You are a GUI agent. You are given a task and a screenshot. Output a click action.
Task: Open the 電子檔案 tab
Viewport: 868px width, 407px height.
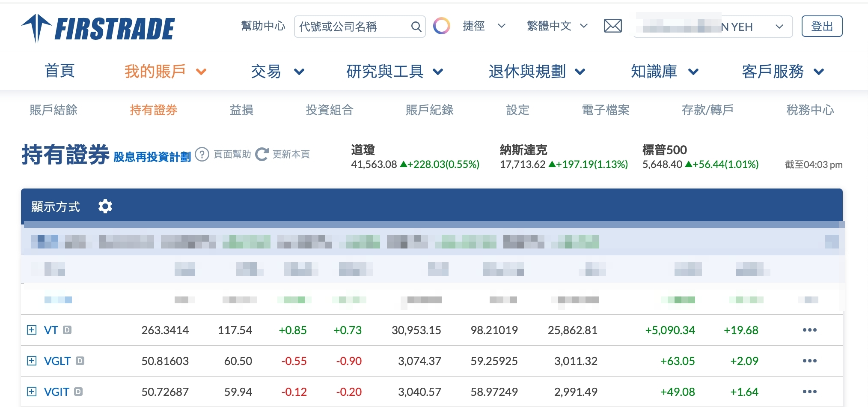click(606, 110)
